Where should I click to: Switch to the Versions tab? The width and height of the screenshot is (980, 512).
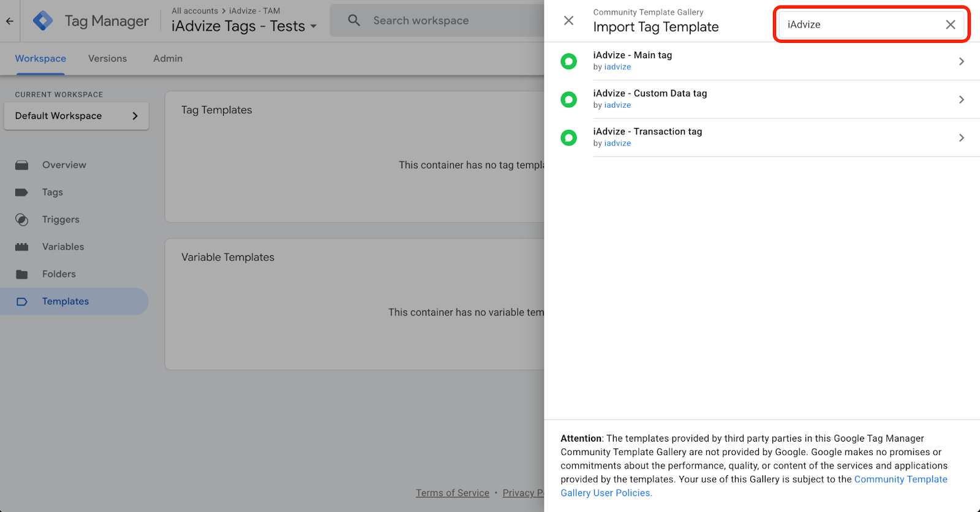click(107, 59)
